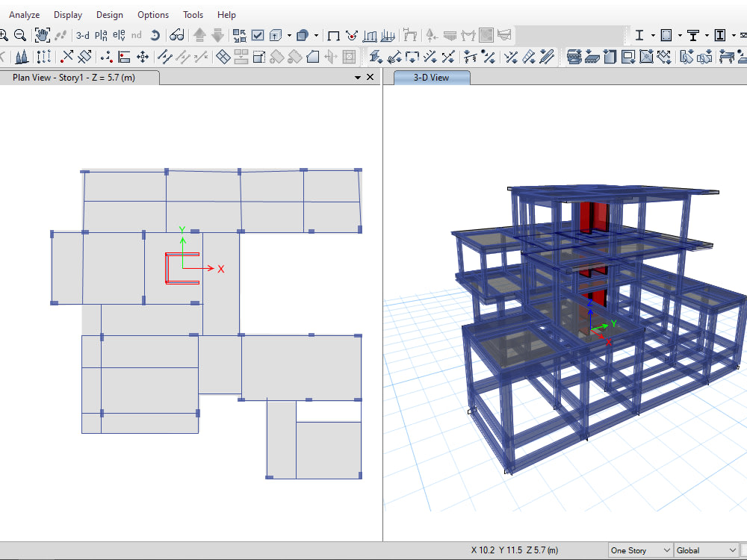
Task: Activate the Zoom In tool
Action: click(x=6, y=34)
